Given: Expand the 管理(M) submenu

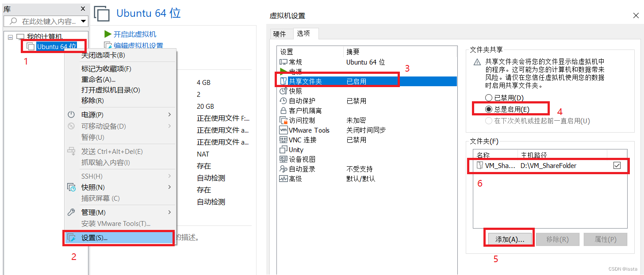Looking at the screenshot, I should [x=170, y=212].
